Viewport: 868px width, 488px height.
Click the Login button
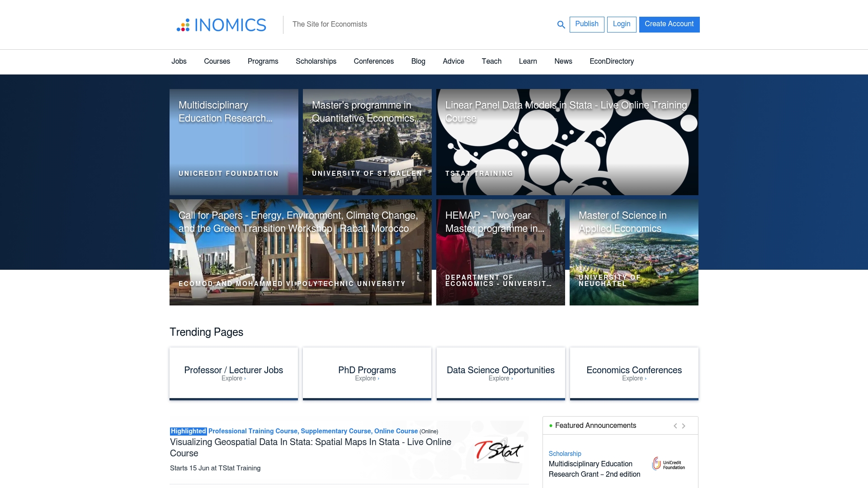pyautogui.click(x=622, y=24)
